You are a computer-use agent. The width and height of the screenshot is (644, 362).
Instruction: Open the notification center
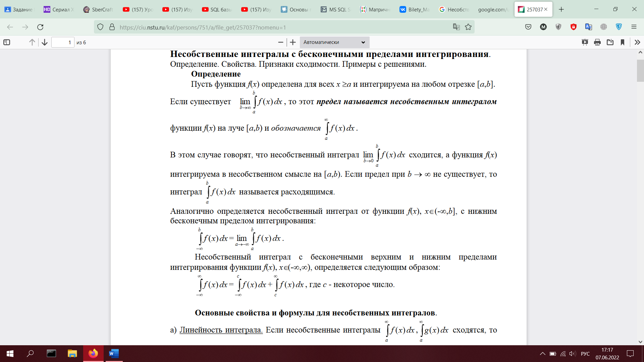click(x=631, y=354)
